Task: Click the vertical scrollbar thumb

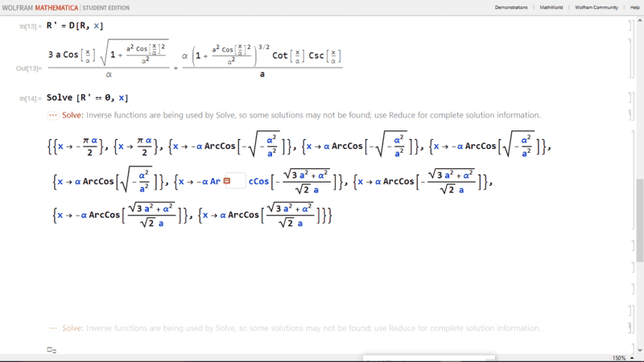Action: (x=640, y=220)
